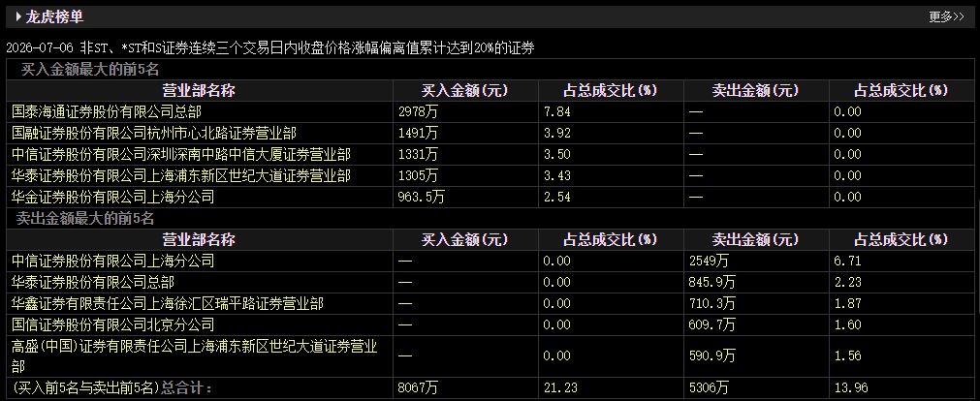Select 国信证券股份有限公司北京分公司 row name

point(113,324)
